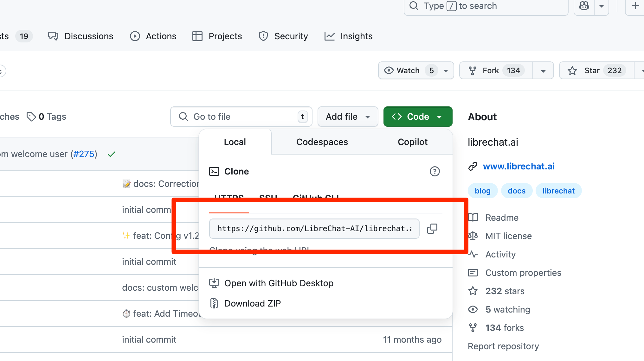
Task: Star the repository
Action: tap(596, 70)
